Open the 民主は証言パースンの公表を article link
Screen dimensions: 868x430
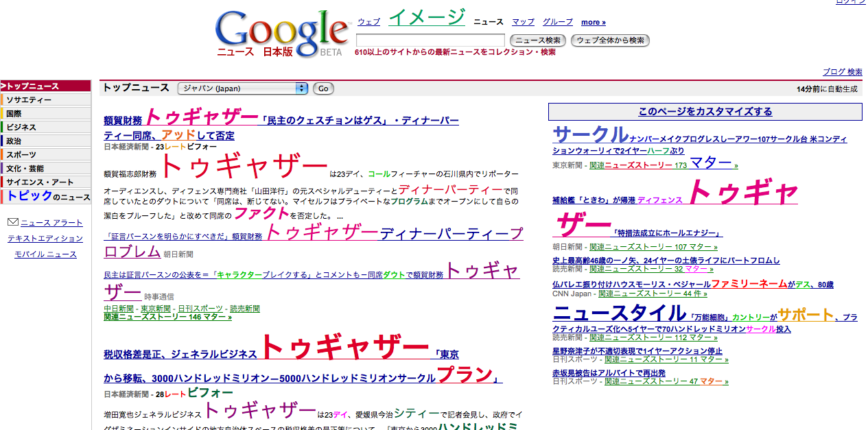[312, 281]
